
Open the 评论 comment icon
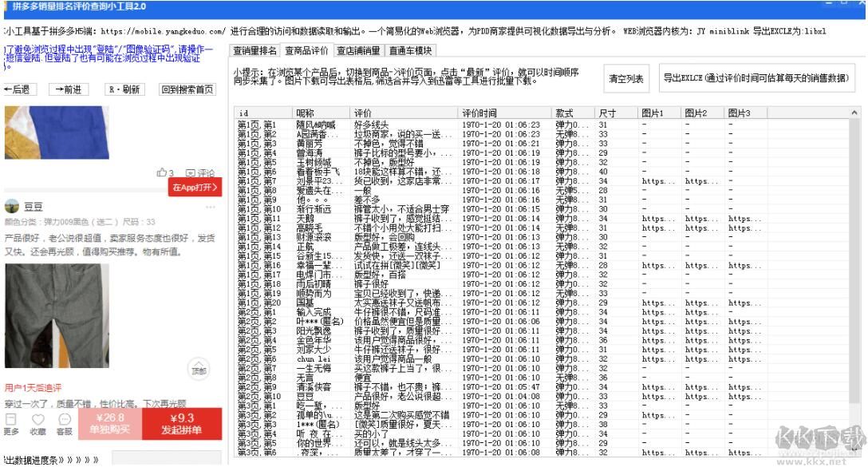tap(191, 172)
